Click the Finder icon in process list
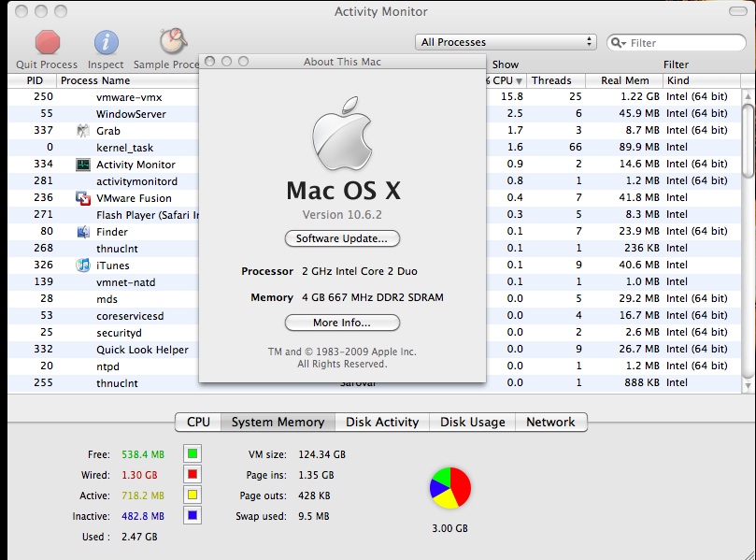Viewport: 756px width, 560px height. click(x=83, y=232)
